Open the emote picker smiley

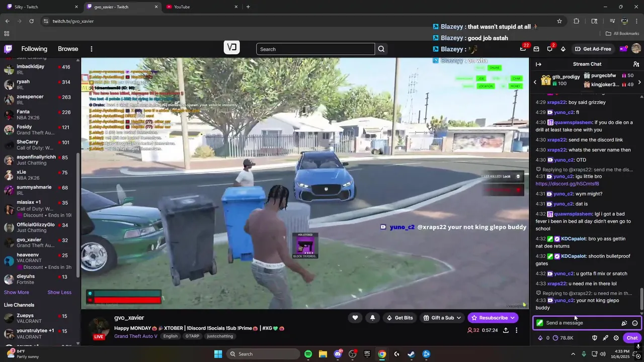(635, 323)
